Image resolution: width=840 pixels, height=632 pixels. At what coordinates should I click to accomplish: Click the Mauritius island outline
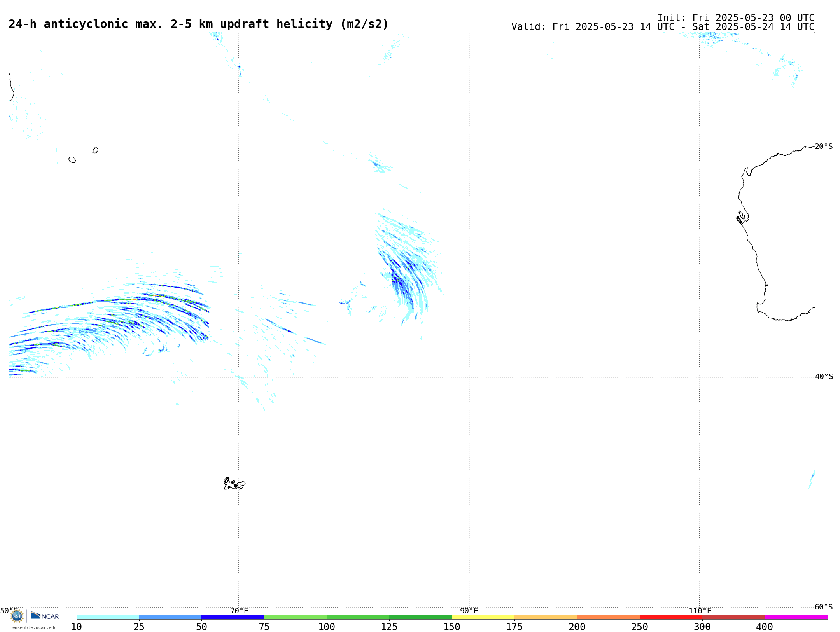point(95,150)
